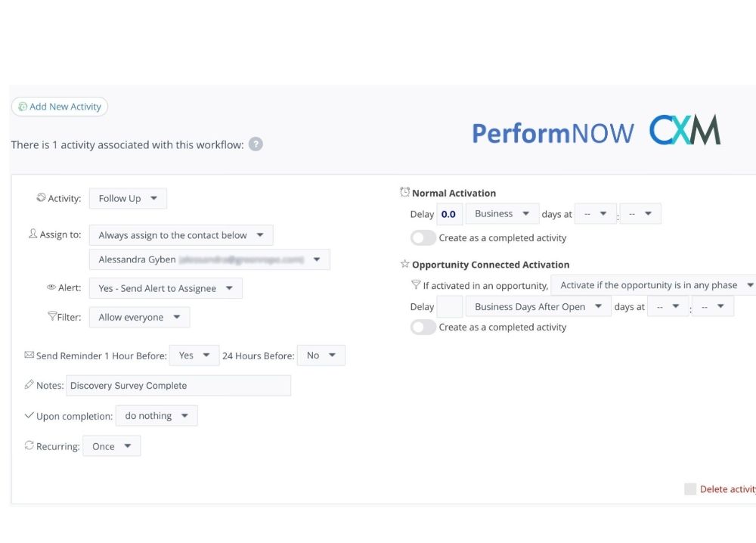Click the funnel icon next to Filter
Viewport: 756px width, 543px height.
point(52,317)
